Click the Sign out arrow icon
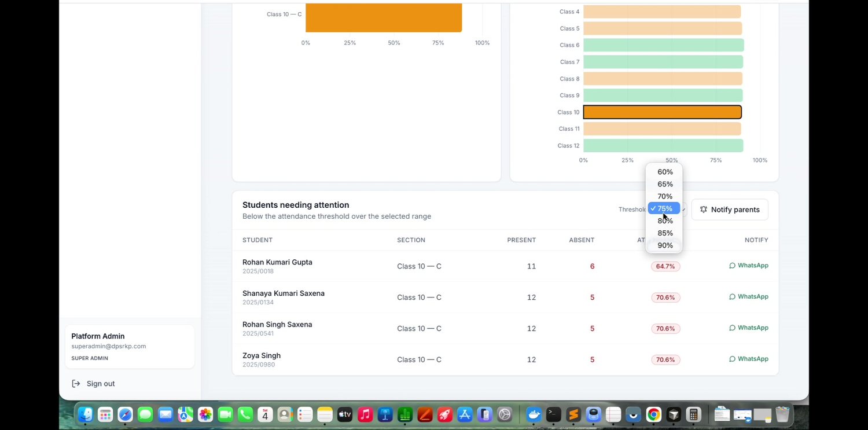The height and width of the screenshot is (430, 868). coord(76,384)
